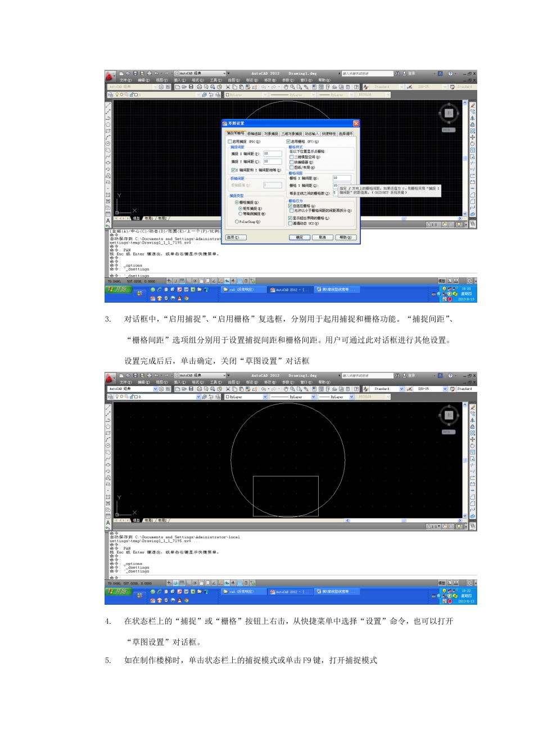The width and height of the screenshot is (534, 756).
Task: Click the Cut scissors icon in the circle-drawing screenshot
Action: point(228,389)
